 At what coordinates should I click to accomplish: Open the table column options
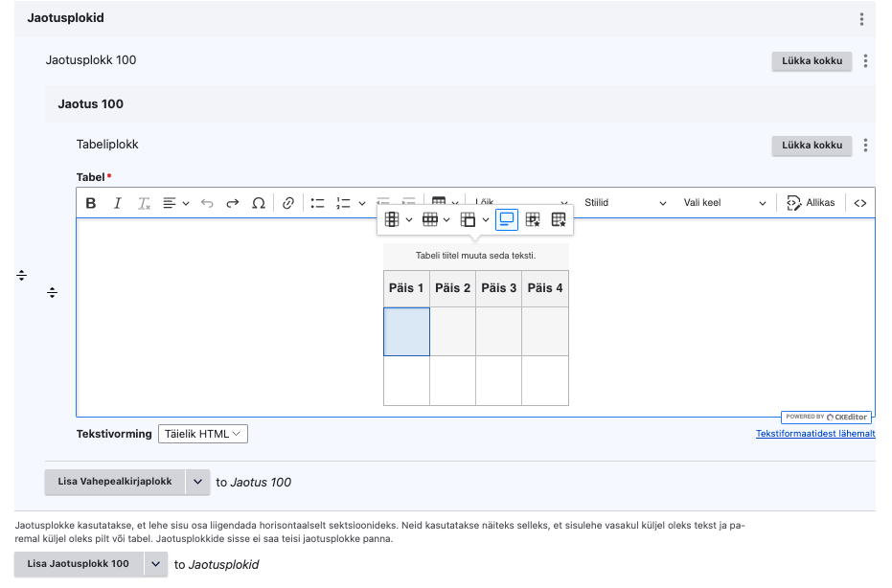(398, 220)
